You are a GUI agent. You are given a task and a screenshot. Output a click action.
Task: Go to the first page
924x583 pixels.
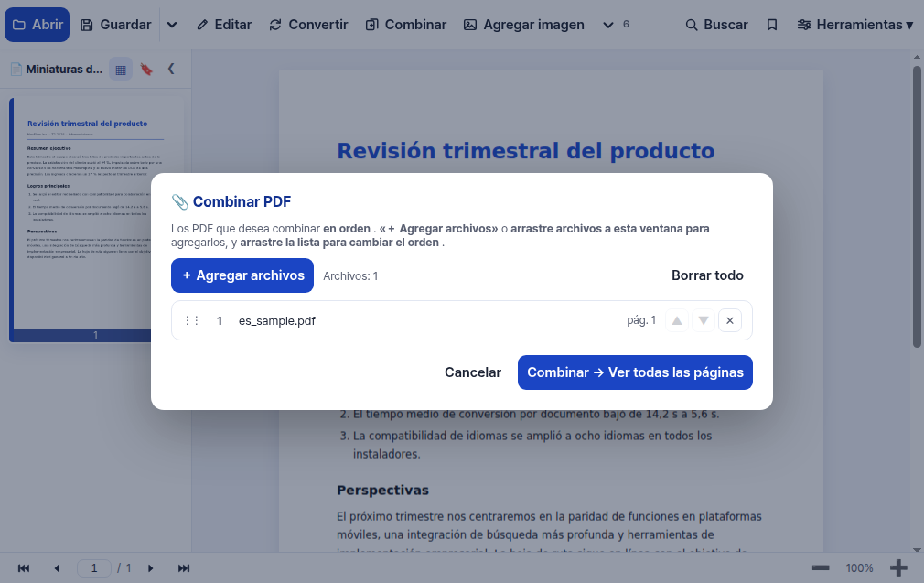tap(24, 568)
